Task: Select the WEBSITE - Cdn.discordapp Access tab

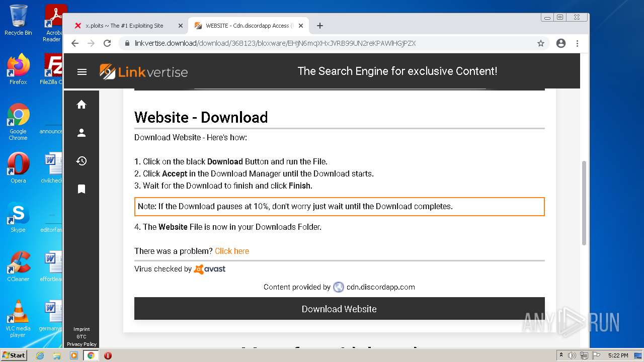Action: click(x=249, y=26)
